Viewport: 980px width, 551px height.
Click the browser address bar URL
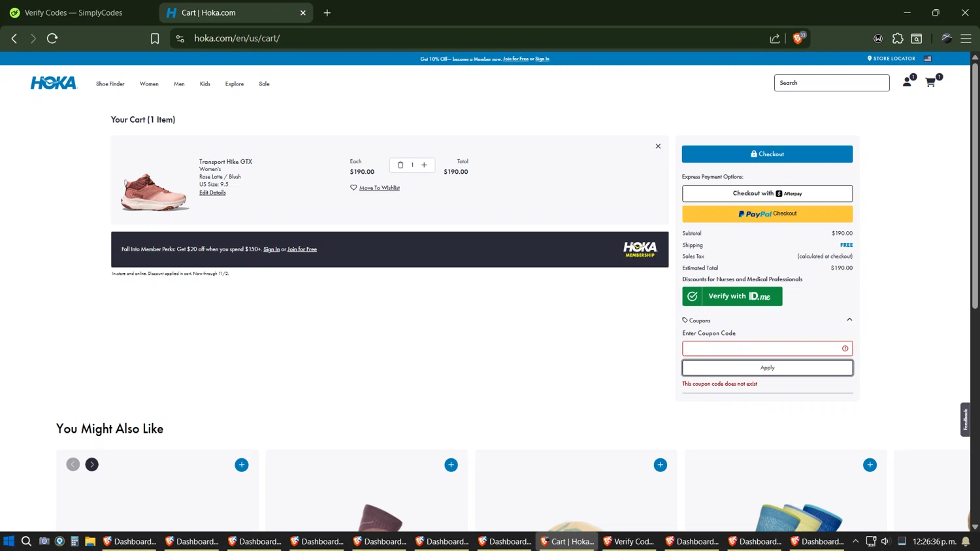click(237, 39)
